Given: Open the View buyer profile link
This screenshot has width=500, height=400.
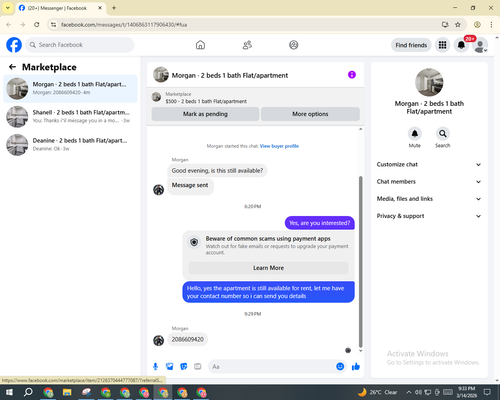Looking at the screenshot, I should [279, 146].
